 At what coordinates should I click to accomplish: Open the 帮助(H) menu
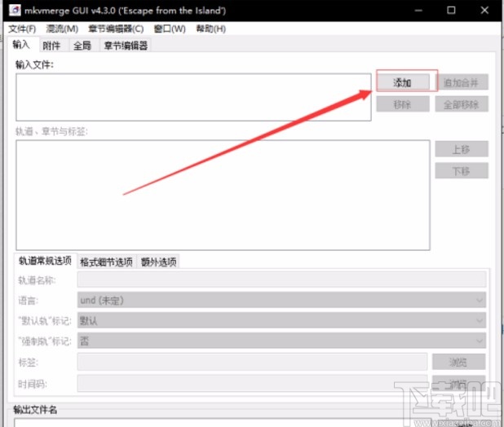point(211,29)
